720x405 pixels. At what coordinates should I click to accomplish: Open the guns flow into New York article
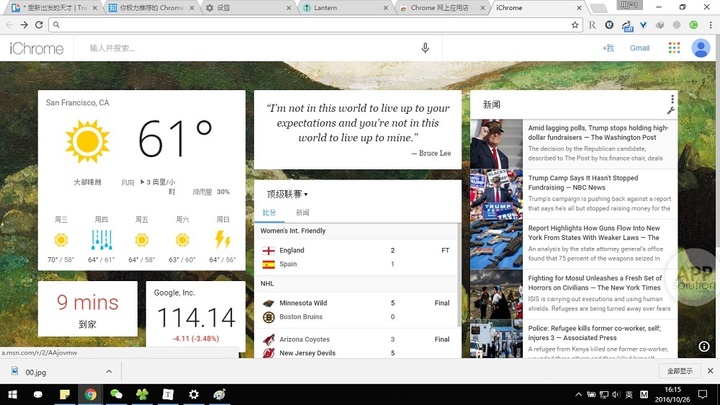(594, 233)
